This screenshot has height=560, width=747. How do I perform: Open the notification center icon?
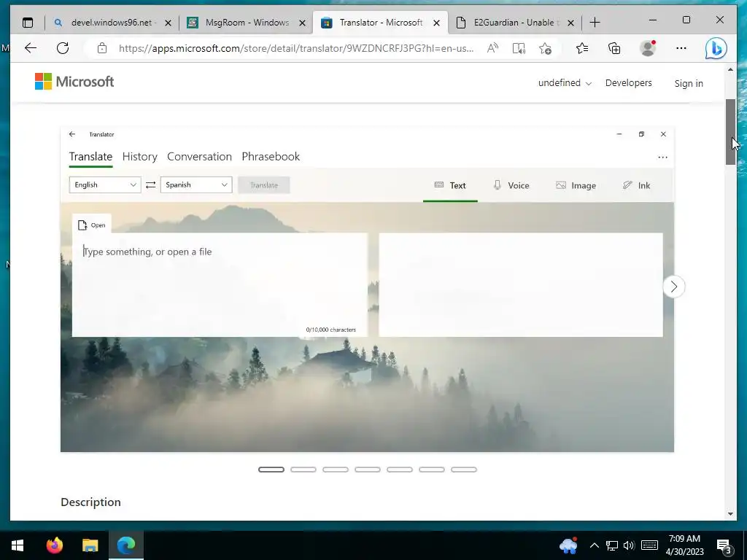coord(724,545)
